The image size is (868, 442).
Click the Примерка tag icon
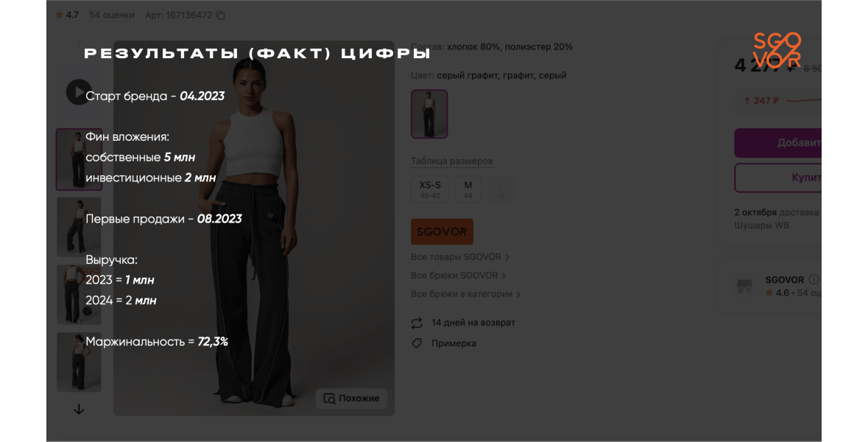coord(417,343)
